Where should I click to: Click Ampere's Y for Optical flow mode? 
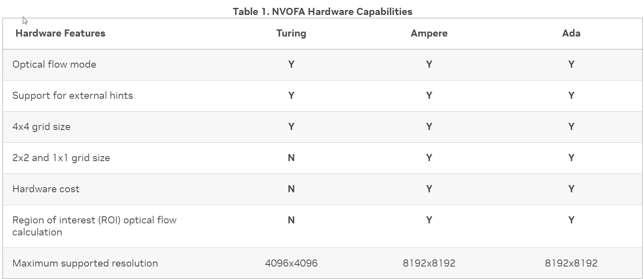[x=429, y=64]
